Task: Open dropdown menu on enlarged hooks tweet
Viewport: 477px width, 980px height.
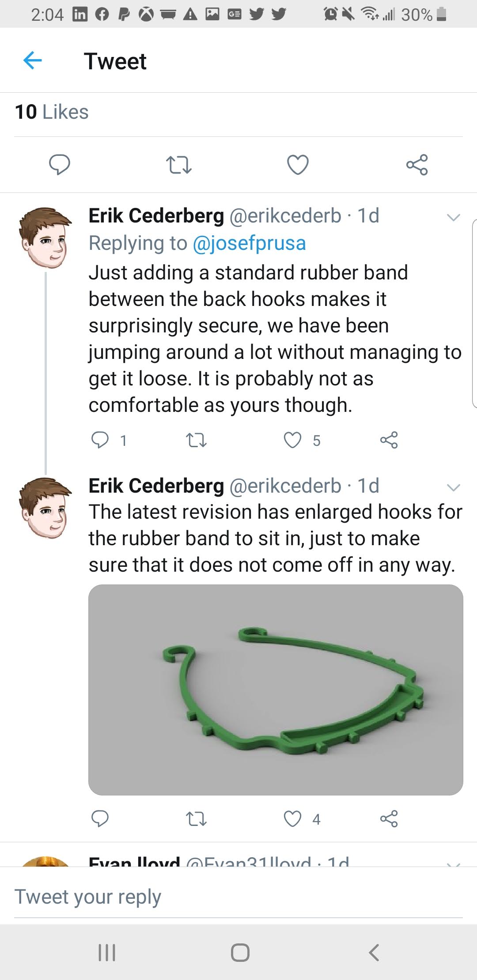Action: [x=454, y=487]
